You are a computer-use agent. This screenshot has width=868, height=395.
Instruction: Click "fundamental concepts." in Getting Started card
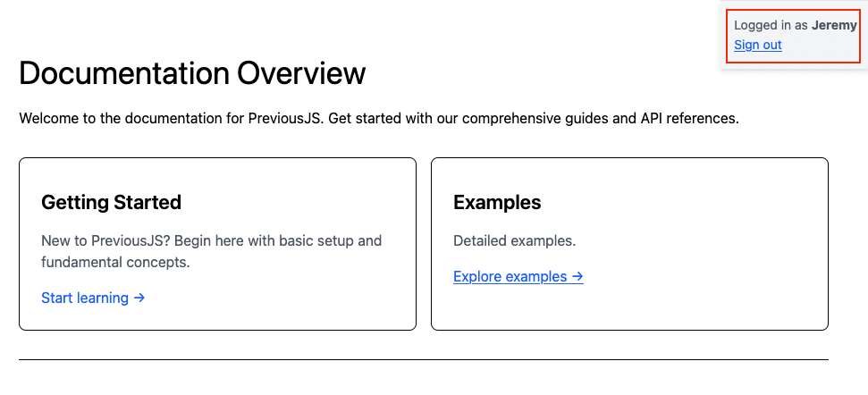click(115, 262)
